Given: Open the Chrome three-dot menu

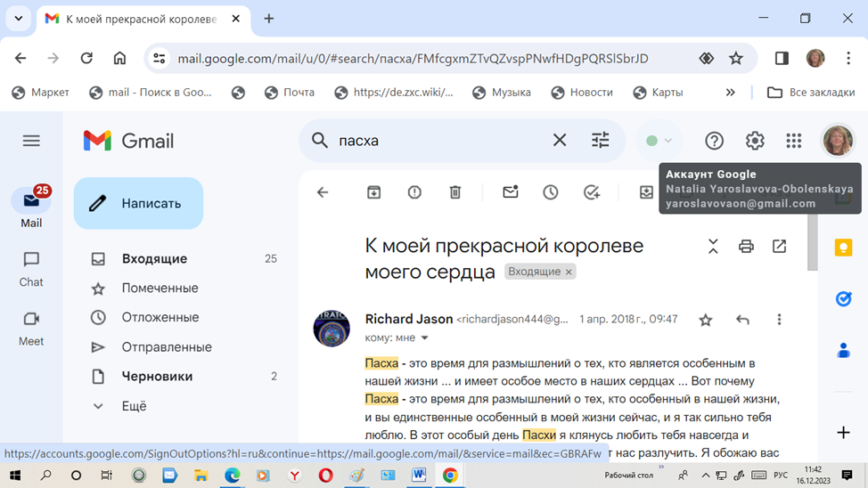Looking at the screenshot, I should click(x=848, y=58).
